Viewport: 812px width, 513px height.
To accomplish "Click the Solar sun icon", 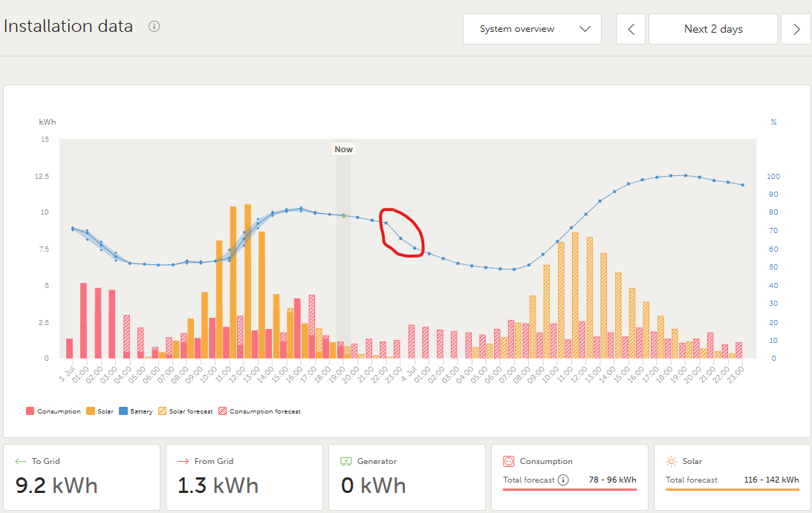I will [672, 461].
